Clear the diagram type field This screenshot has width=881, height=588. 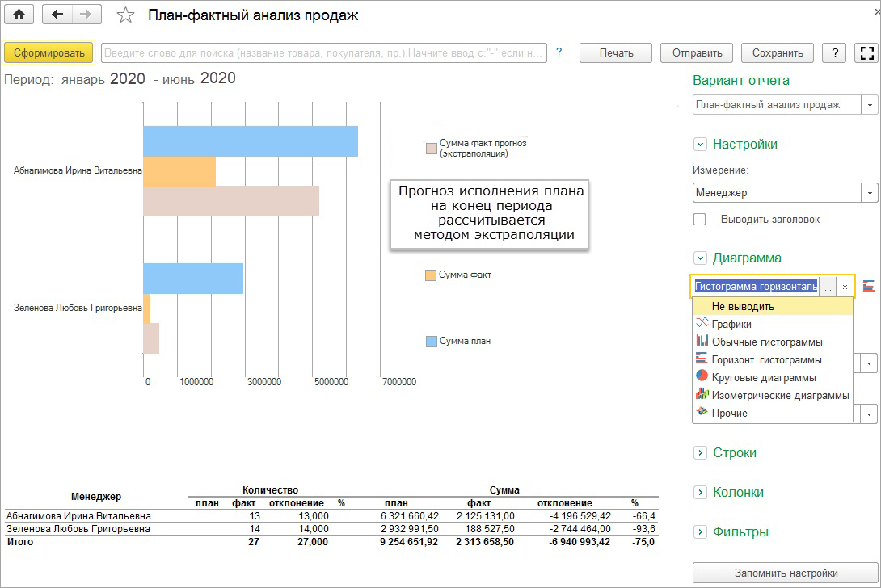845,287
